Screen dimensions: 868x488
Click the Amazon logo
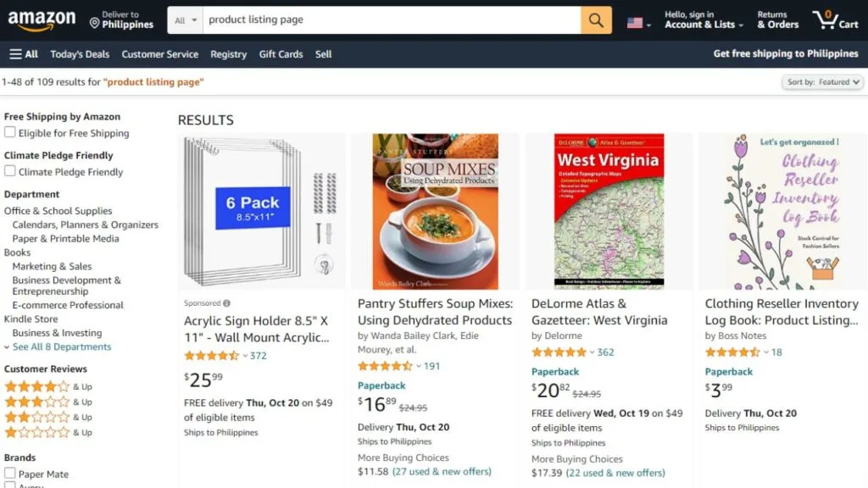[x=42, y=19]
